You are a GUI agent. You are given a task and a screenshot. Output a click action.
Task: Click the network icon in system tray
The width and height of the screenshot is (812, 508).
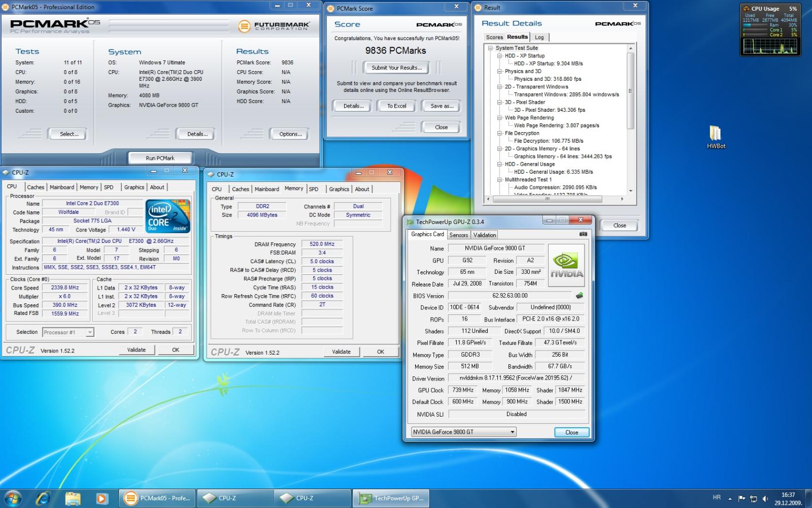pyautogui.click(x=754, y=498)
